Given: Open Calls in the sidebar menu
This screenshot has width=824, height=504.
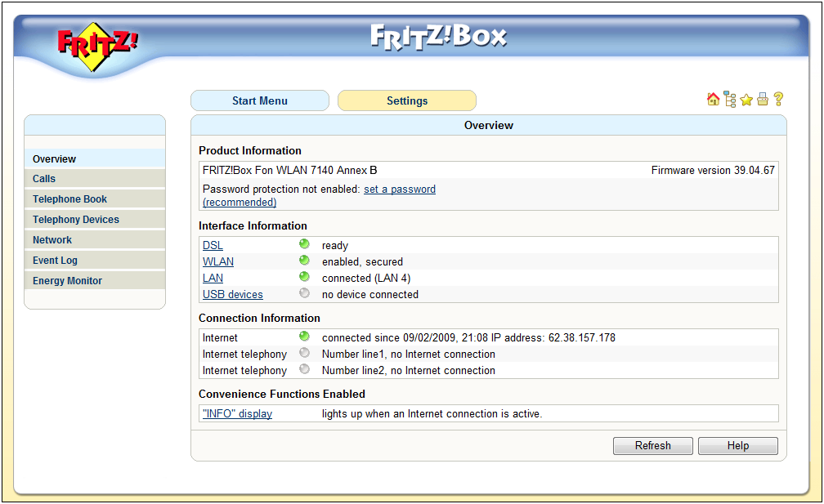Looking at the screenshot, I should click(95, 179).
